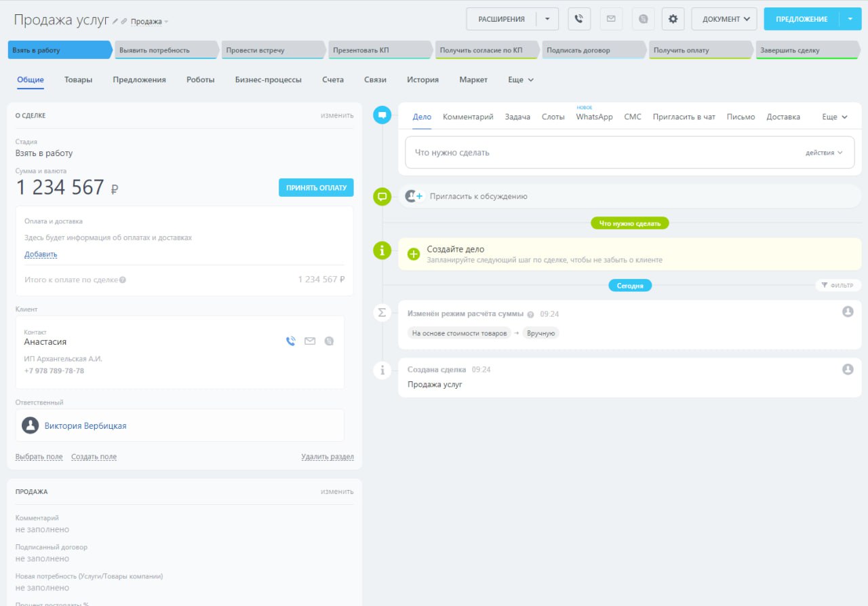Click the Добавить link under payment
This screenshot has width=868, height=606.
coord(41,254)
